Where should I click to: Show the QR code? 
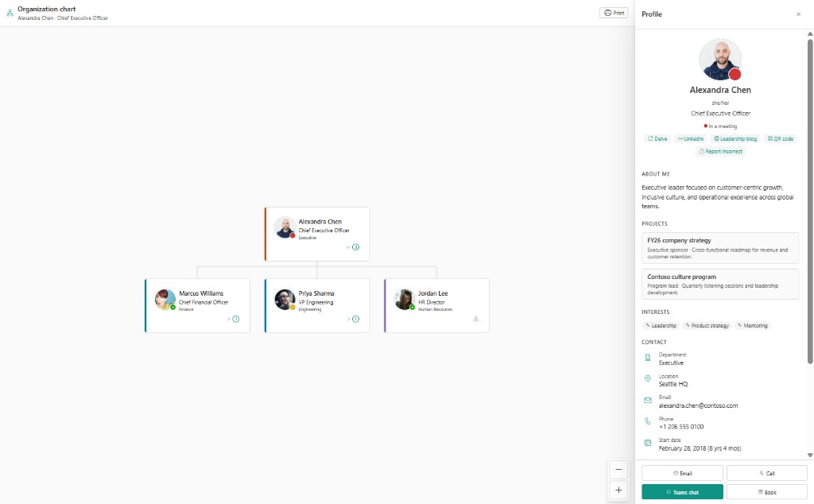point(781,138)
